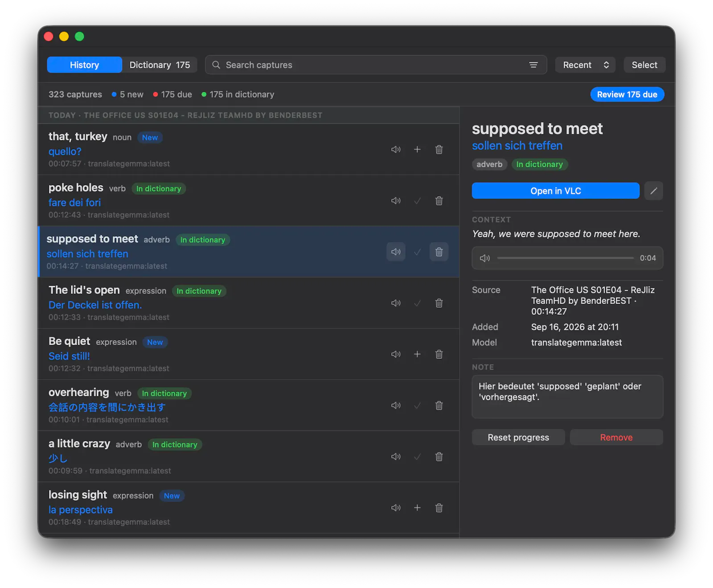713x588 pixels.
Task: Select the 'overhearing' capture row
Action: tap(249, 405)
